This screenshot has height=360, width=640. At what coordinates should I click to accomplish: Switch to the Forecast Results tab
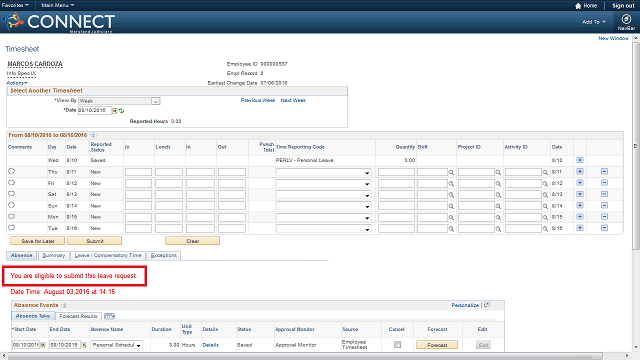click(x=78, y=316)
